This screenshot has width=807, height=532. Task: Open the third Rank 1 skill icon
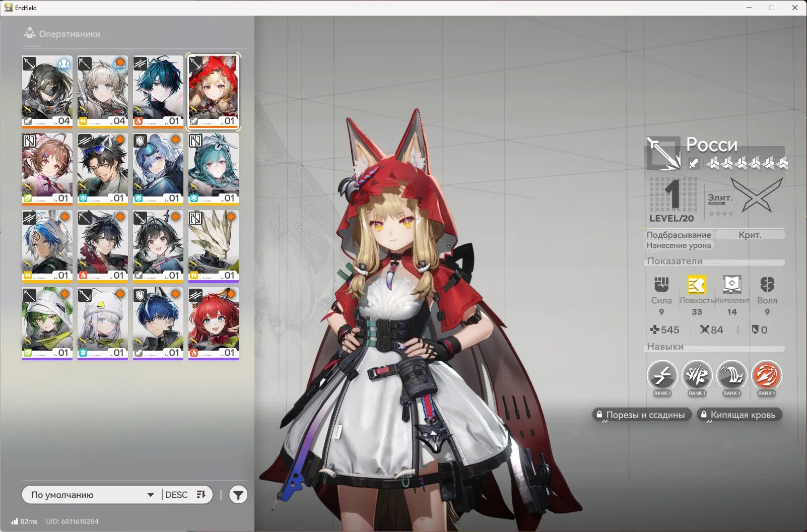(731, 375)
